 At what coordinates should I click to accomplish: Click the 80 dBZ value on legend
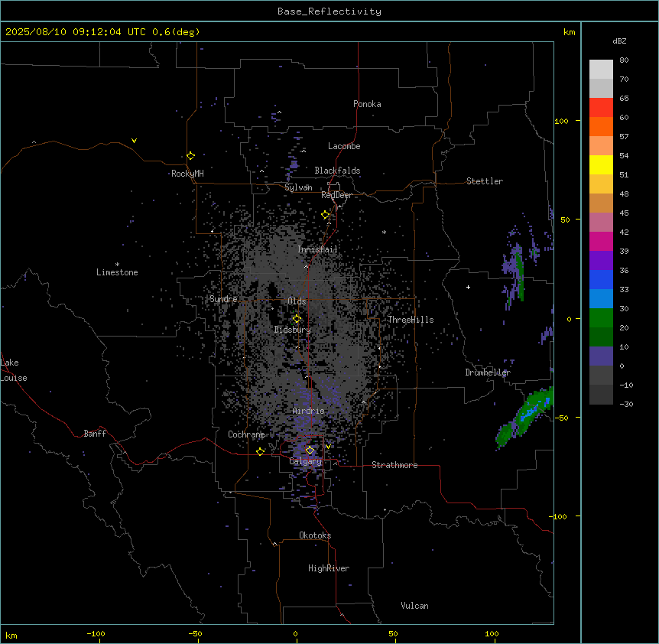pos(624,60)
